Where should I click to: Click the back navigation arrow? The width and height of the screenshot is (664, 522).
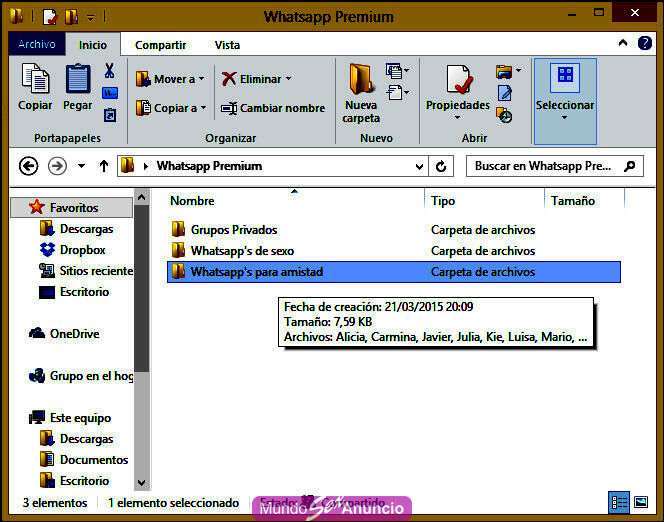29,166
